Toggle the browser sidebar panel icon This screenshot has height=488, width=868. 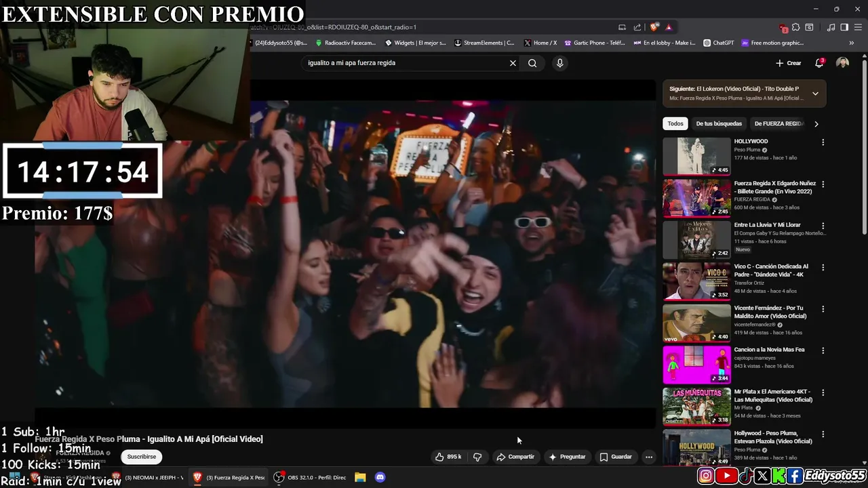coord(844,27)
